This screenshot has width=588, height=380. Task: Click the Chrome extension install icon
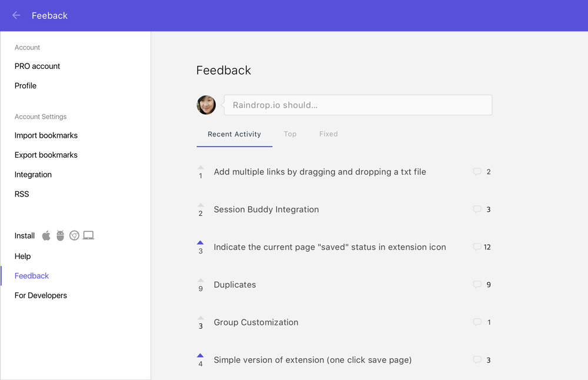point(74,236)
